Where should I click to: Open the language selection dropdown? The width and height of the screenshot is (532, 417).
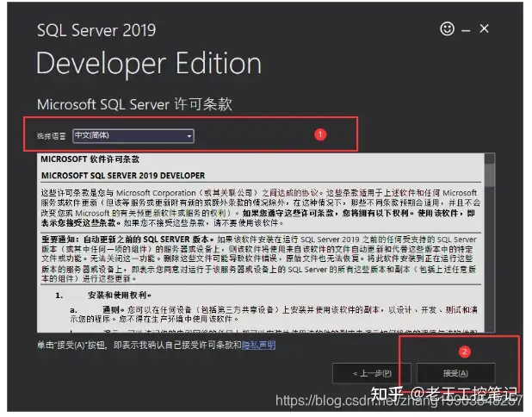tap(133, 136)
